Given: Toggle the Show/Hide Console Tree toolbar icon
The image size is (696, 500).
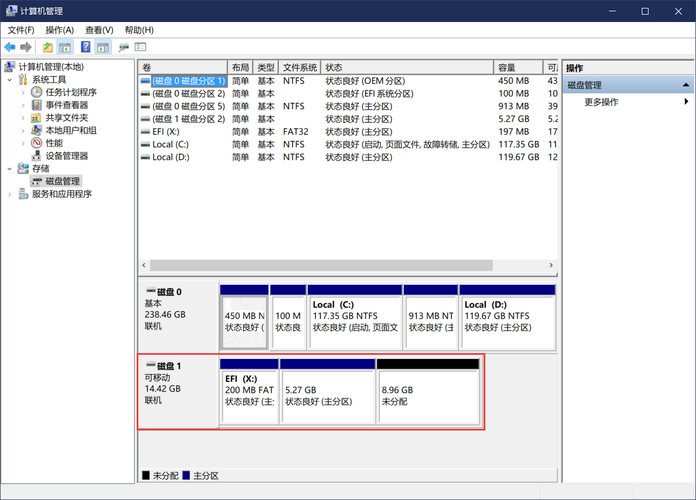Looking at the screenshot, I should pos(65,47).
